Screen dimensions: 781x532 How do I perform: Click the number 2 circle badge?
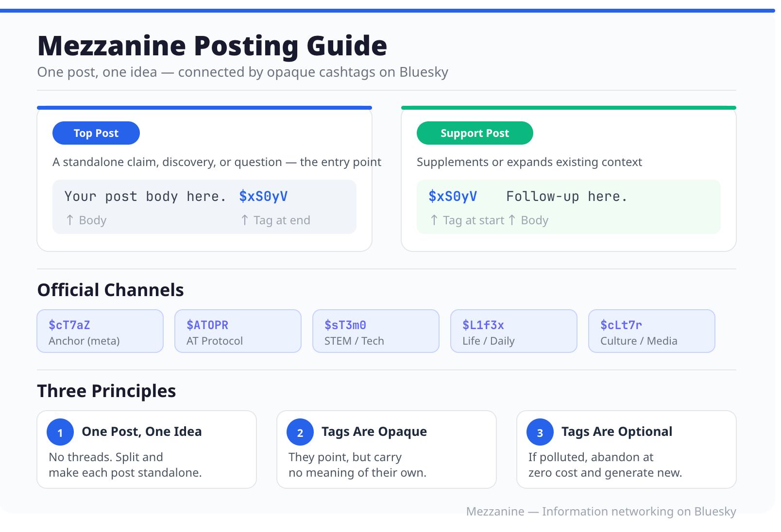click(x=300, y=432)
